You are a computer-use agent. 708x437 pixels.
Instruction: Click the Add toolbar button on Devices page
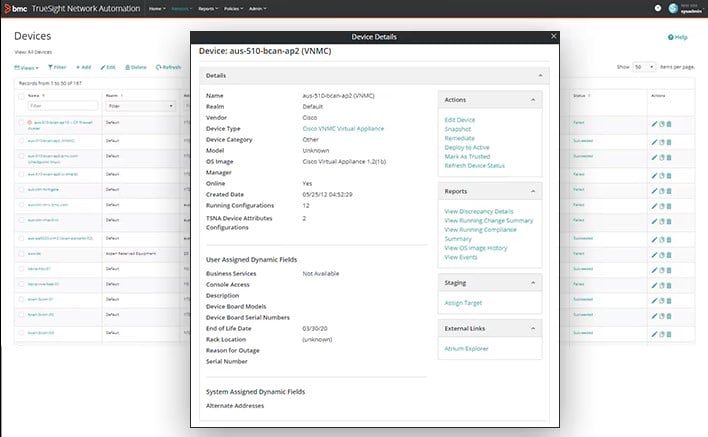coord(84,67)
